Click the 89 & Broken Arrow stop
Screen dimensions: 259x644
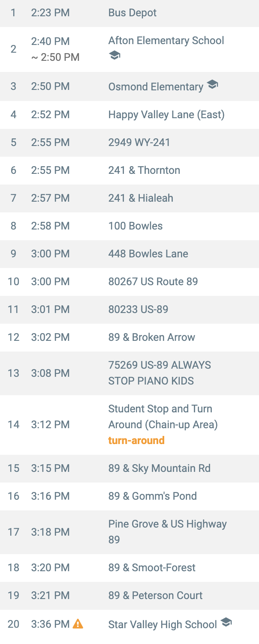pyautogui.click(x=129, y=337)
